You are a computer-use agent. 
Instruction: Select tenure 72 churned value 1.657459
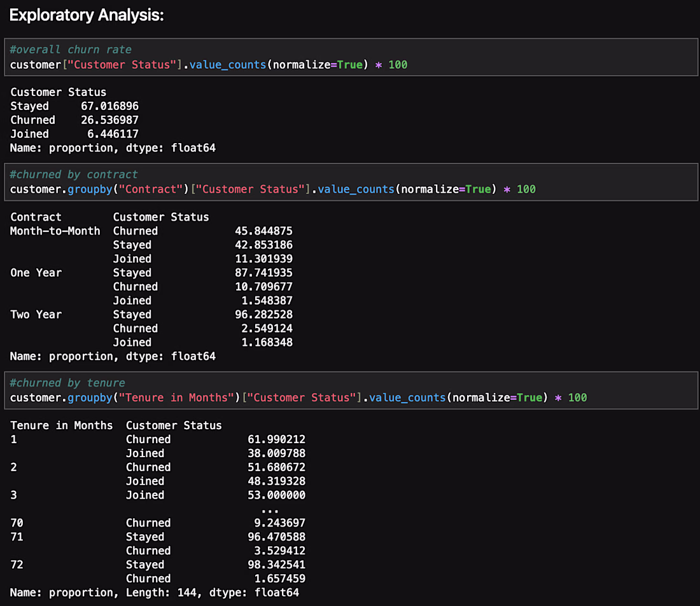(x=280, y=579)
